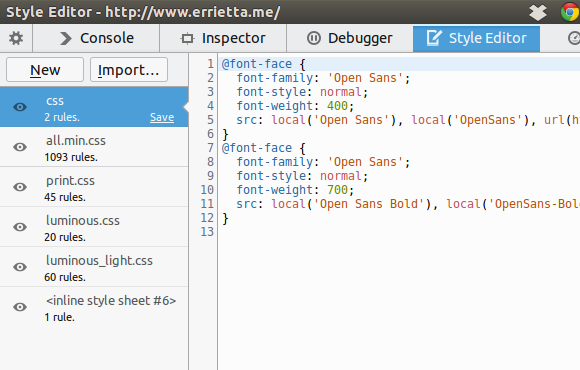Image resolution: width=580 pixels, height=370 pixels.
Task: Click the first @font-face rule on line 1
Action: [x=257, y=64]
